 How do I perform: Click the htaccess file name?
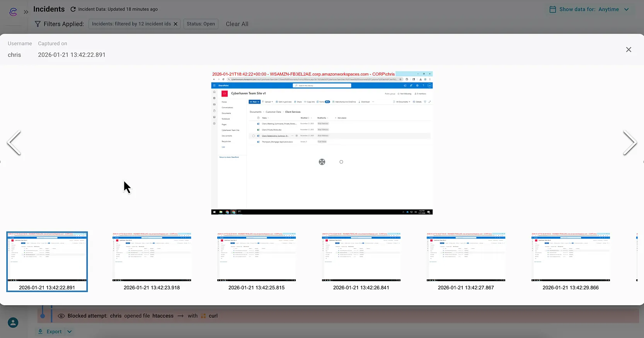[163, 316]
